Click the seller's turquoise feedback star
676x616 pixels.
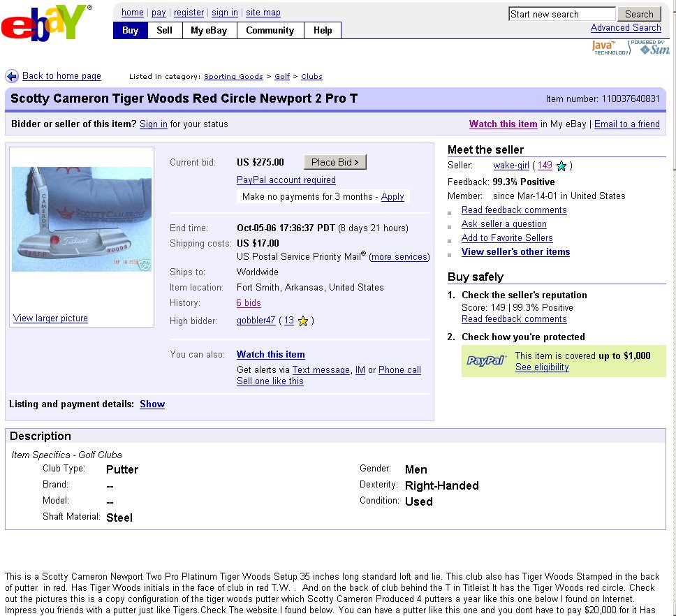pyautogui.click(x=561, y=166)
